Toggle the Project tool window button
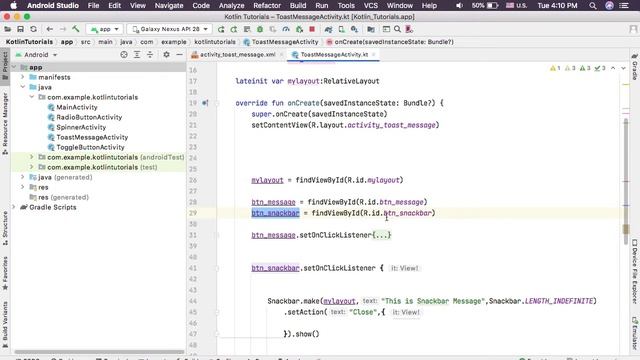This screenshot has width=640, height=360. coord(5,65)
